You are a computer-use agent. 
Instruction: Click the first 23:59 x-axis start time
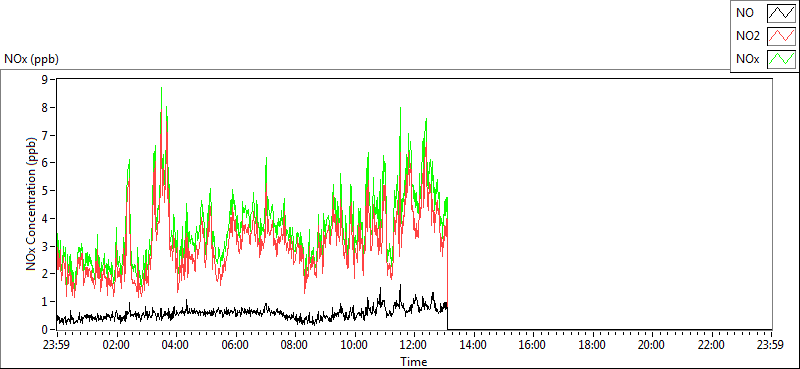click(57, 345)
